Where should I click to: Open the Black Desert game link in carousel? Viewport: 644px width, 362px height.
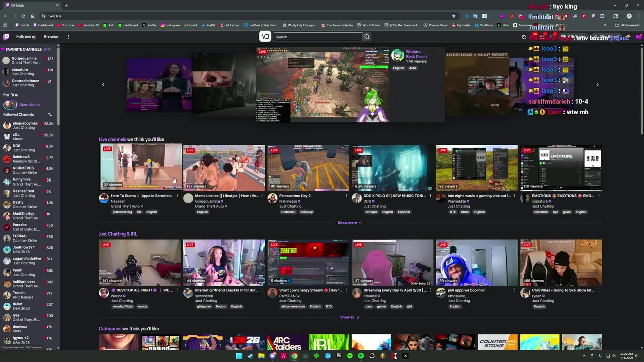pos(416,56)
